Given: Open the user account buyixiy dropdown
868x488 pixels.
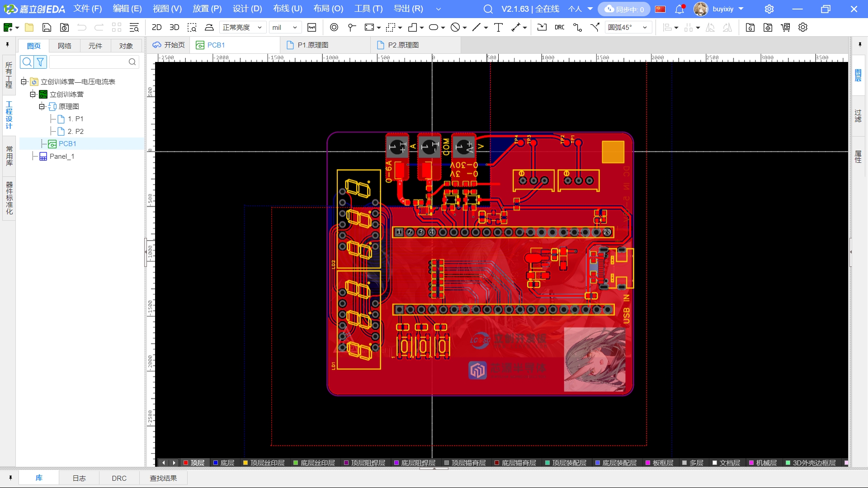Looking at the screenshot, I should [727, 9].
